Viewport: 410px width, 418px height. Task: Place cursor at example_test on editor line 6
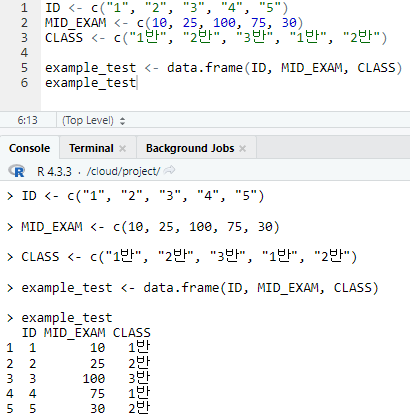(x=91, y=83)
